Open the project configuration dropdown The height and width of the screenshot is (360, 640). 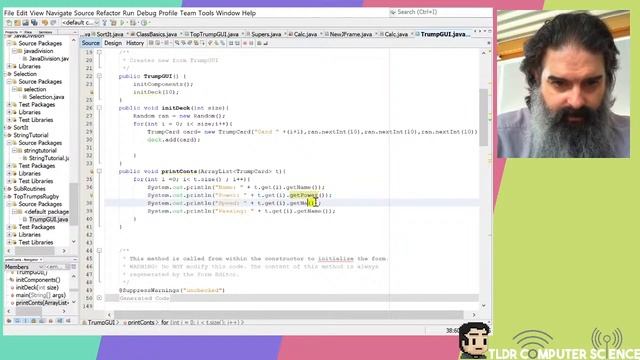click(80, 23)
